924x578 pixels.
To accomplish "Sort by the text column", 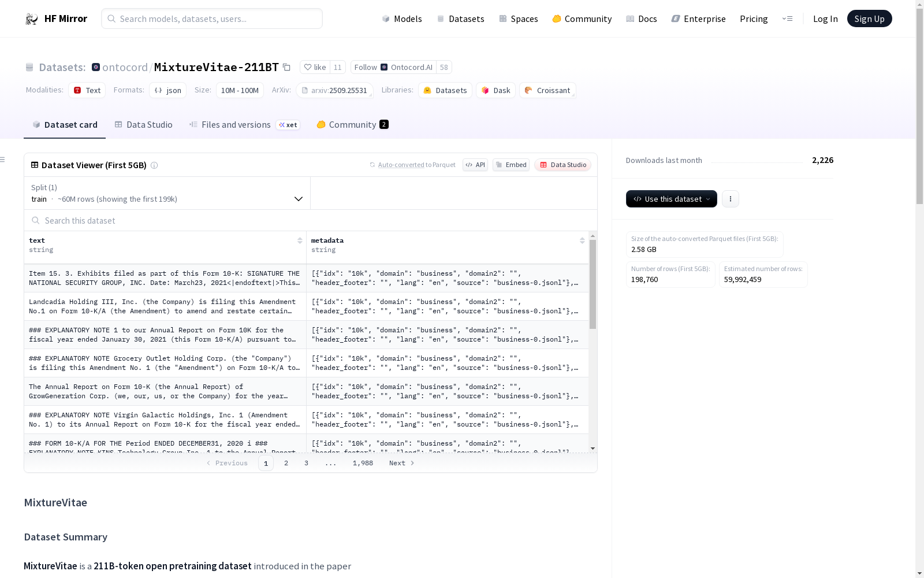I will [x=300, y=240].
